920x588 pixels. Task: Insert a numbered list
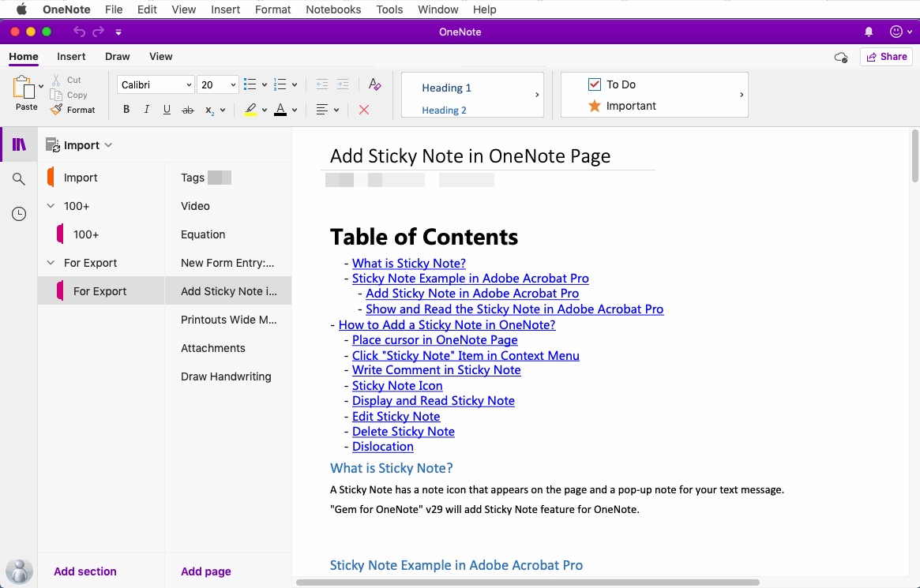click(x=280, y=84)
